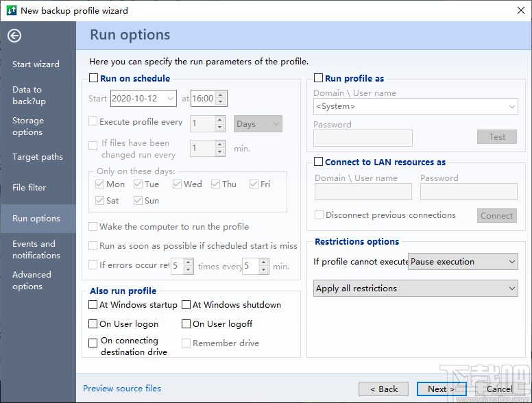Open the Preview source files link
This screenshot has height=403, width=532.
coord(122,389)
